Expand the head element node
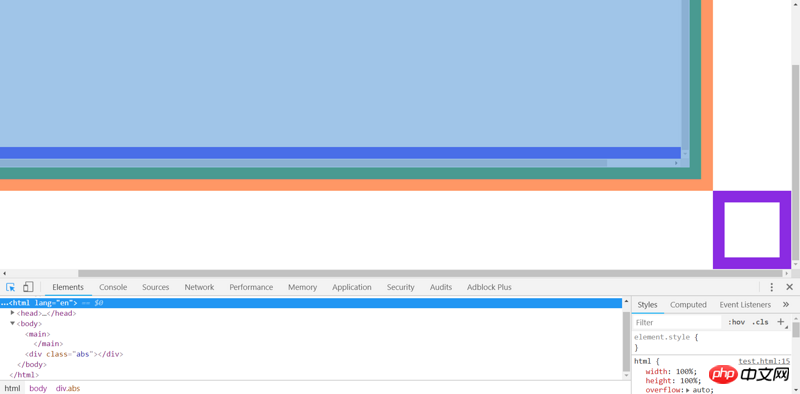 13,313
